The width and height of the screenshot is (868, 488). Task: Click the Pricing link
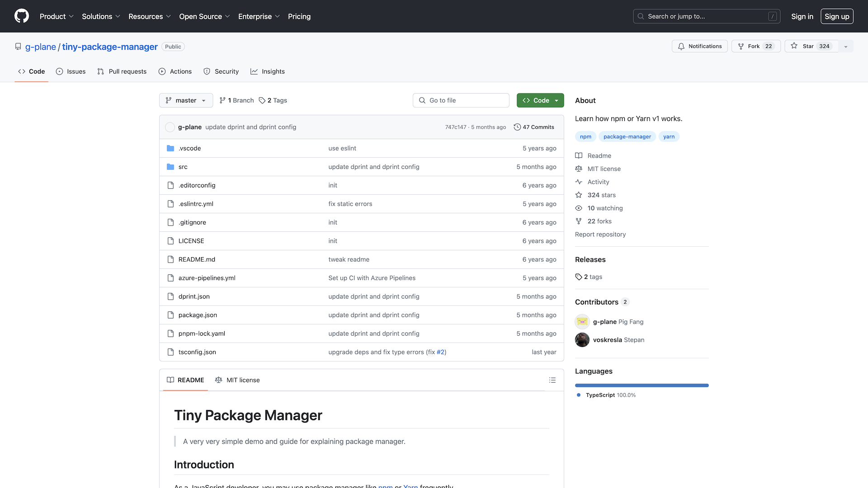click(299, 16)
